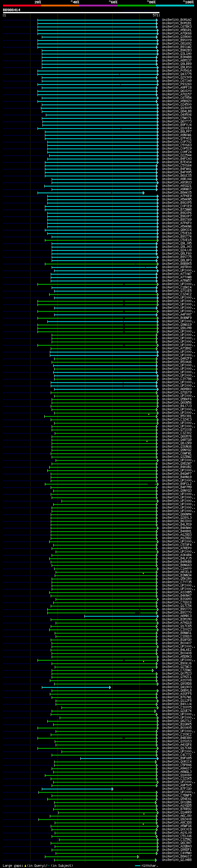Screen dimensions: 197x868
Task: Click the UniRef100_C1BKC4 label
Action: [177, 287]
